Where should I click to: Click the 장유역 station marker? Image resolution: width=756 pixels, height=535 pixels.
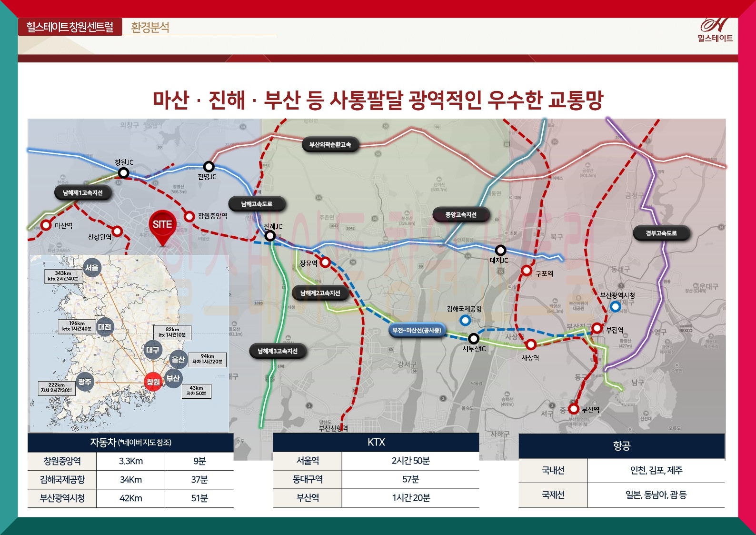[x=325, y=262]
